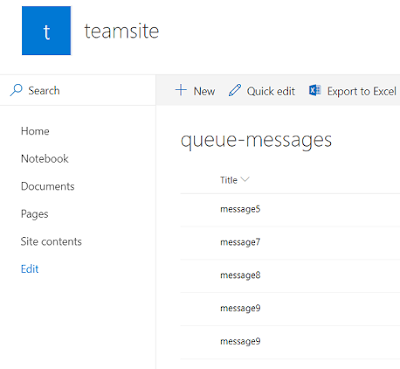Image resolution: width=400 pixels, height=369 pixels.
Task: Navigate to Pages
Action: 35,214
